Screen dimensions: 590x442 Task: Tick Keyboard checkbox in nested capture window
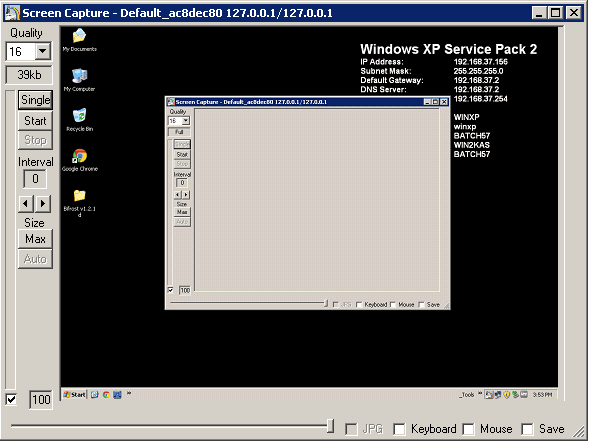(359, 305)
